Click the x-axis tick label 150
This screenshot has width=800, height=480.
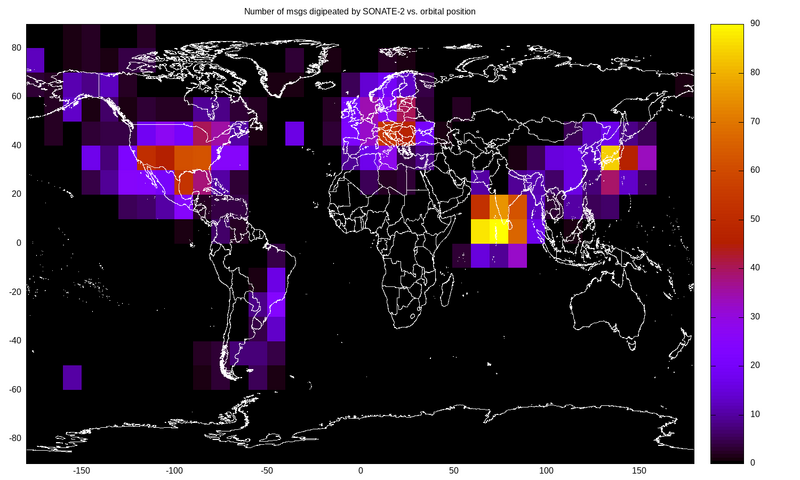click(637, 470)
